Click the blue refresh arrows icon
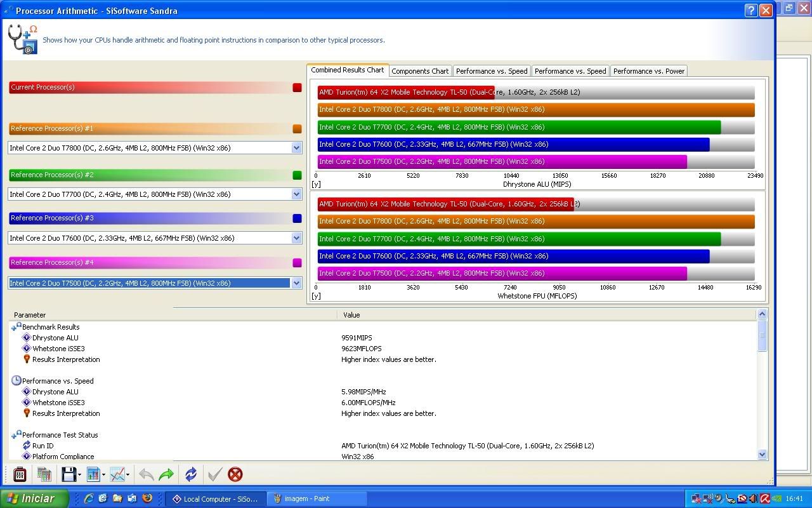Viewport: 812px width, 508px height. point(191,474)
